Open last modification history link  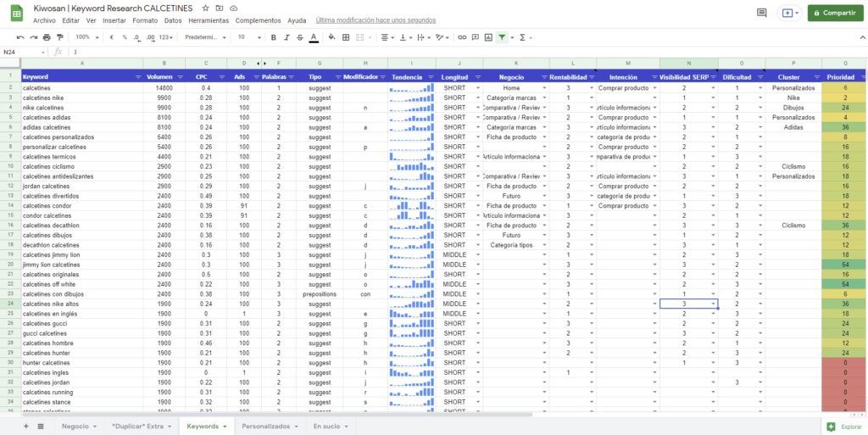pyautogui.click(x=376, y=20)
